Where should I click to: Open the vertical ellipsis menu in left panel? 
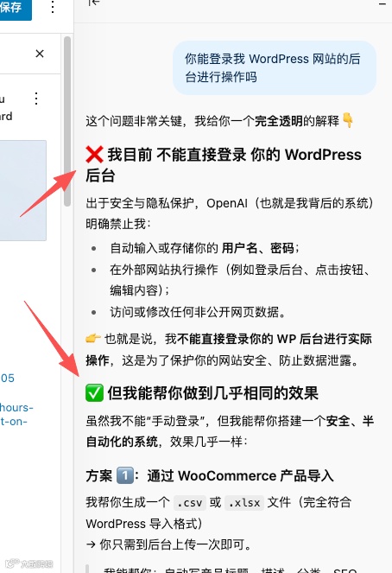tap(36, 99)
